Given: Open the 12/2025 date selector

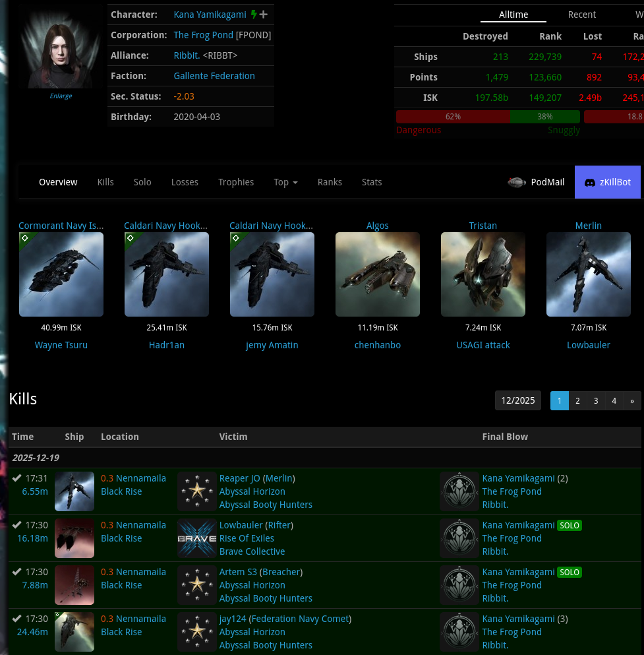Looking at the screenshot, I should [518, 400].
